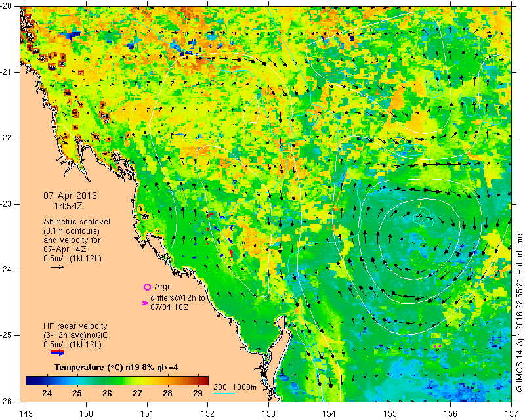Click the 'Altimetric sealevel' legend text
The width and height of the screenshot is (525, 420).
coord(77,222)
